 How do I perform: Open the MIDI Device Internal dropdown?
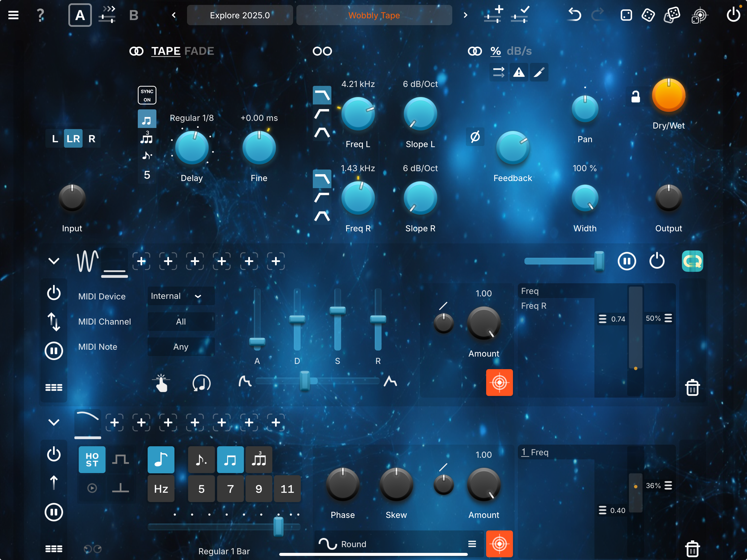[181, 296]
